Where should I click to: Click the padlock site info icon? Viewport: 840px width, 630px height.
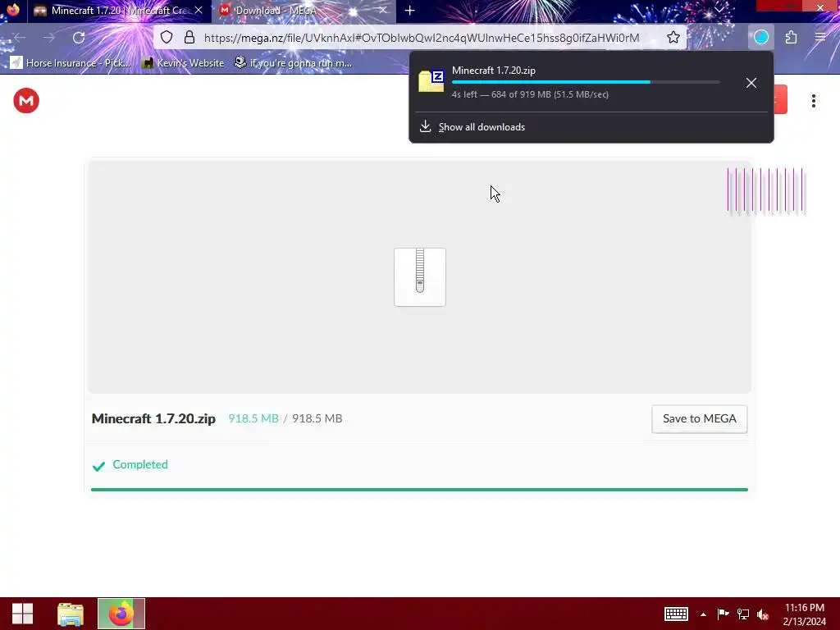189,38
